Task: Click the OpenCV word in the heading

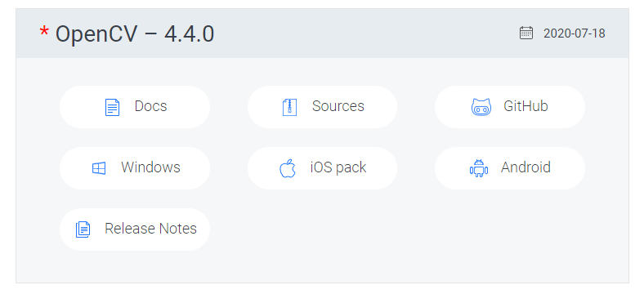Action: (x=96, y=34)
